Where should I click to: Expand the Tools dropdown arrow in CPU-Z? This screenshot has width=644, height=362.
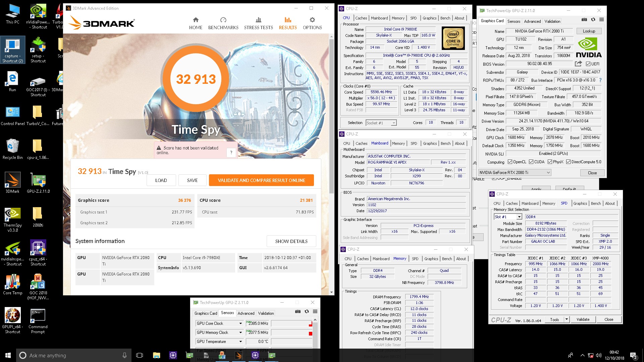click(567, 319)
